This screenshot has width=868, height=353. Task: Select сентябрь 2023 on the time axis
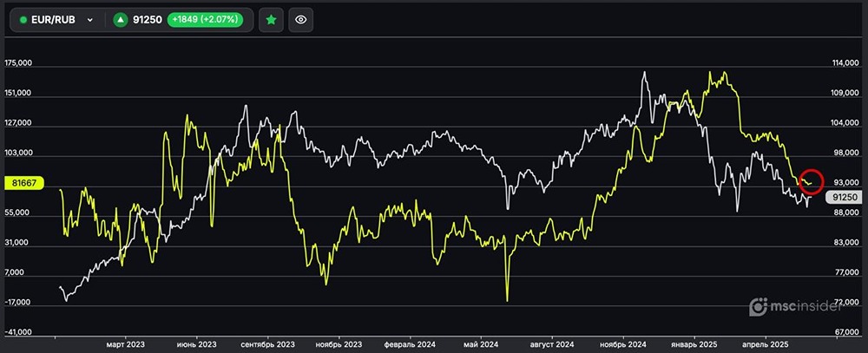[x=268, y=344]
